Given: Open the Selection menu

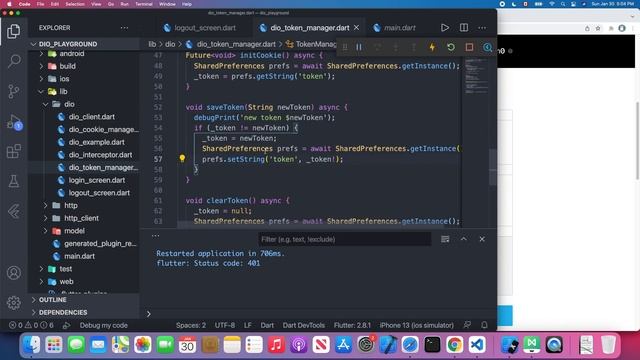Looking at the screenshot, I should point(75,4).
